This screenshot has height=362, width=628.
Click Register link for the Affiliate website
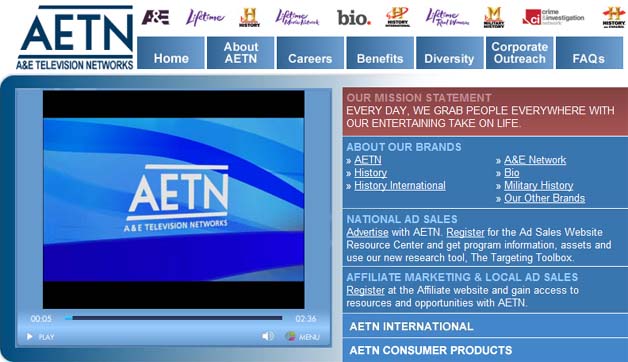(365, 290)
